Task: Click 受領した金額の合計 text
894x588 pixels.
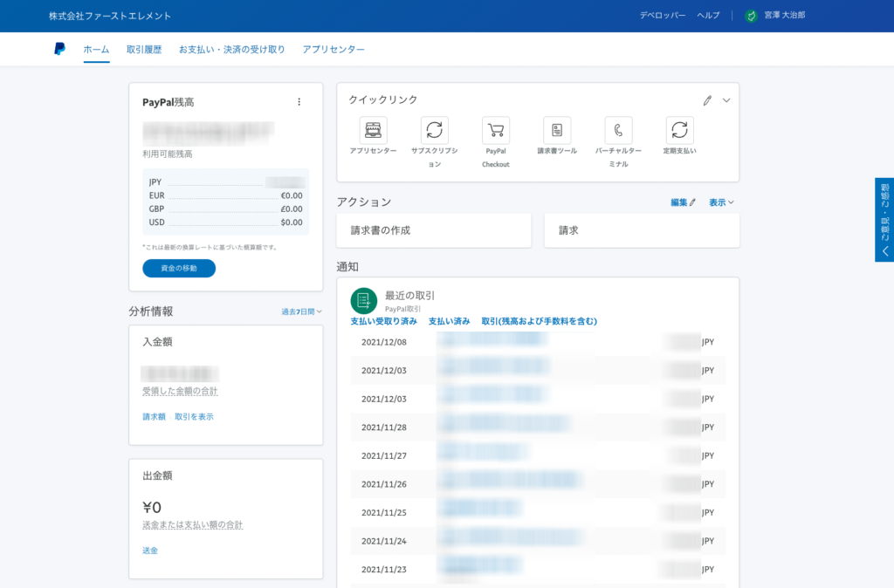Action: coord(180,391)
